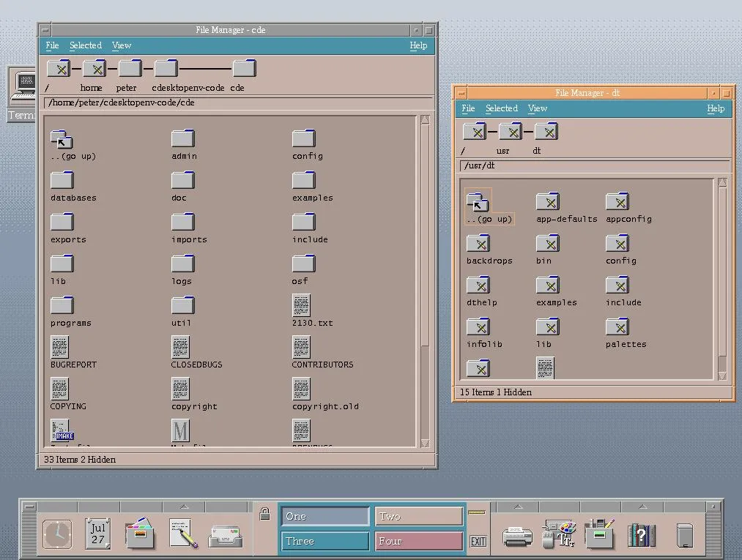Open the Printer control on the front panel
This screenshot has height=560, width=742.
(x=518, y=537)
